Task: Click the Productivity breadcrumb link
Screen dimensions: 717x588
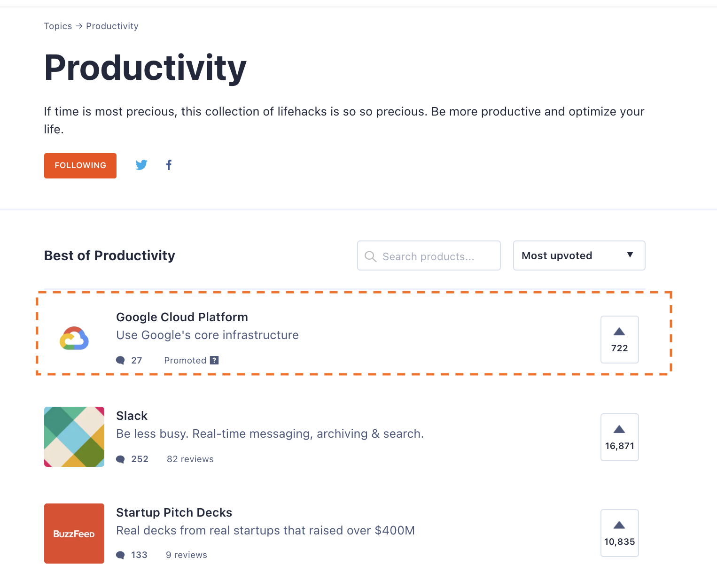Action: [x=112, y=26]
